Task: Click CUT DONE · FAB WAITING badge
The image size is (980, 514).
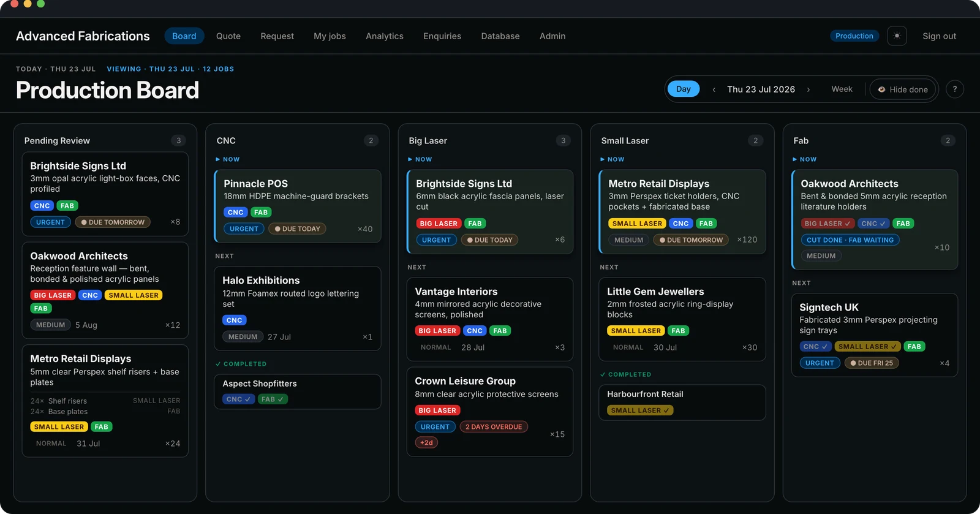Action: click(x=850, y=240)
